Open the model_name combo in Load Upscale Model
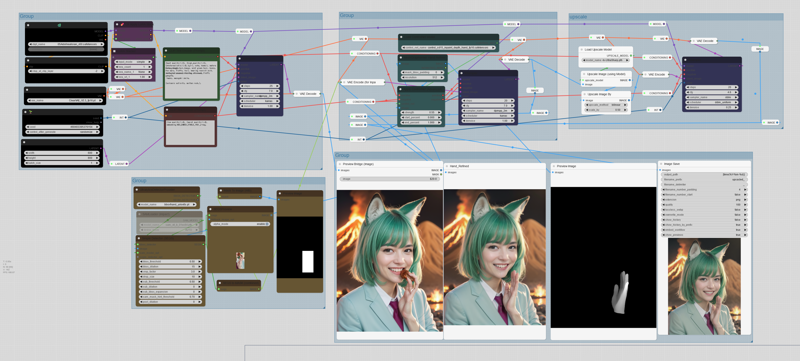Image resolution: width=800 pixels, height=361 pixels. (606, 60)
